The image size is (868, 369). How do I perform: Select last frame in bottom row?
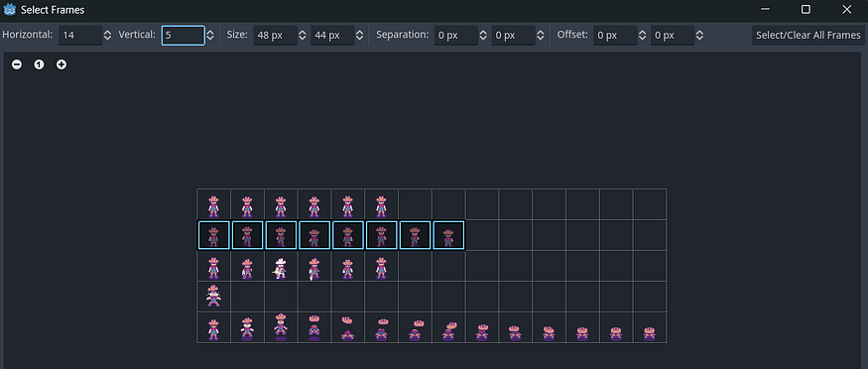pyautogui.click(x=650, y=327)
